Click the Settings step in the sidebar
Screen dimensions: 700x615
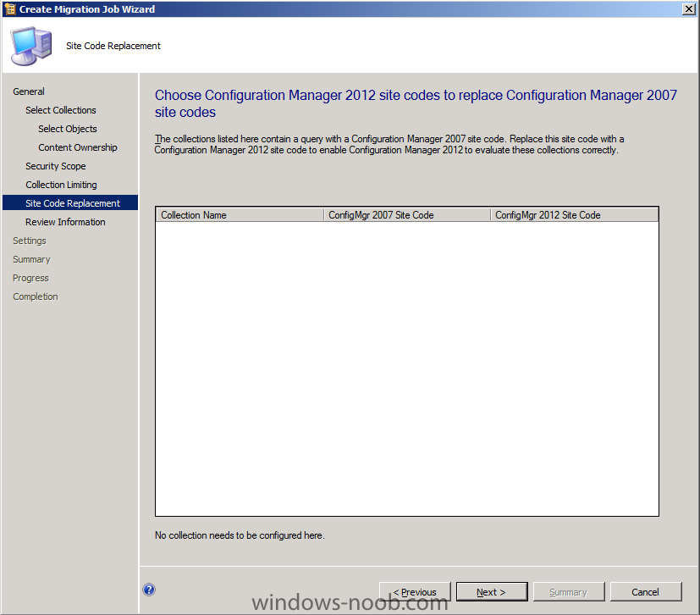pos(30,241)
